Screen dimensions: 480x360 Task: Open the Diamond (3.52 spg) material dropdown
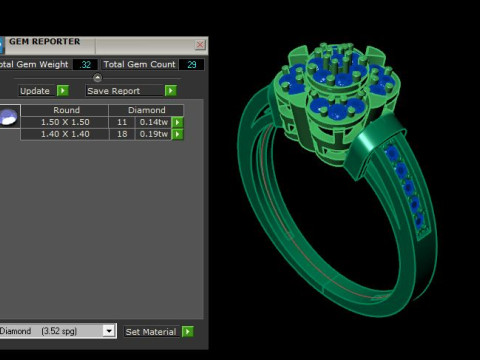coord(109,331)
